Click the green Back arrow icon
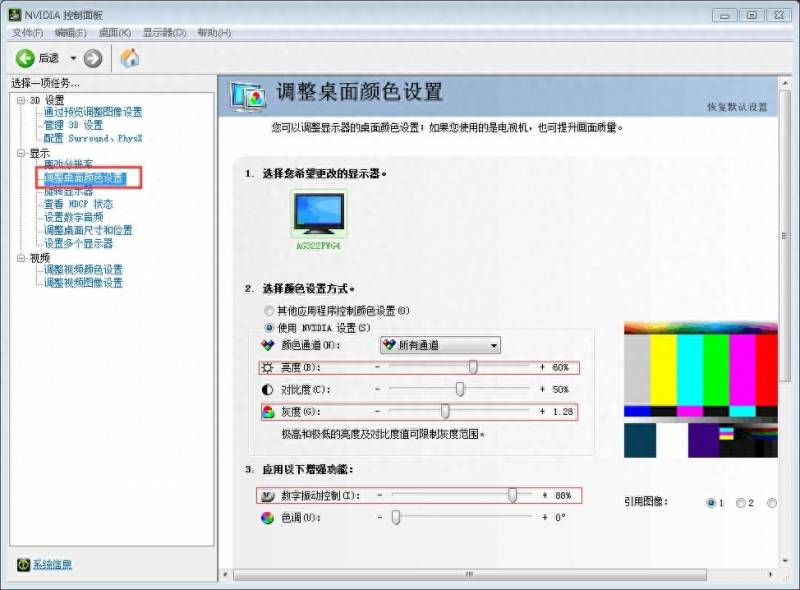The image size is (800, 590). tap(25, 58)
